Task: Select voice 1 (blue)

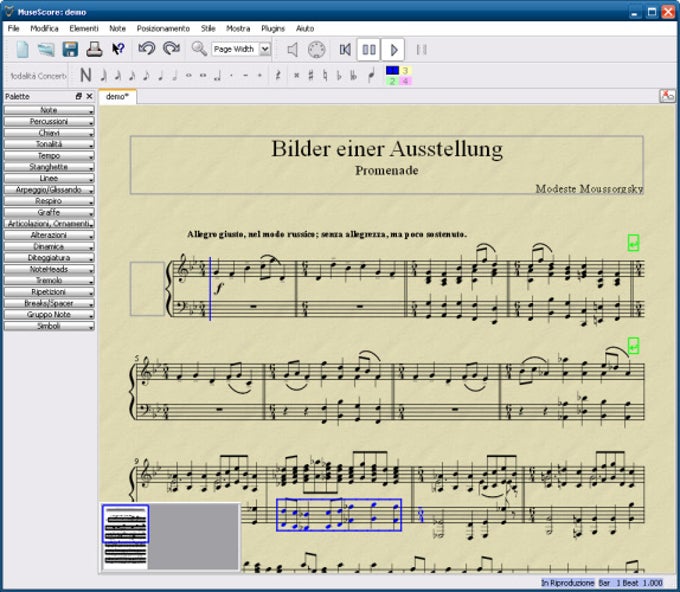Action: point(392,70)
